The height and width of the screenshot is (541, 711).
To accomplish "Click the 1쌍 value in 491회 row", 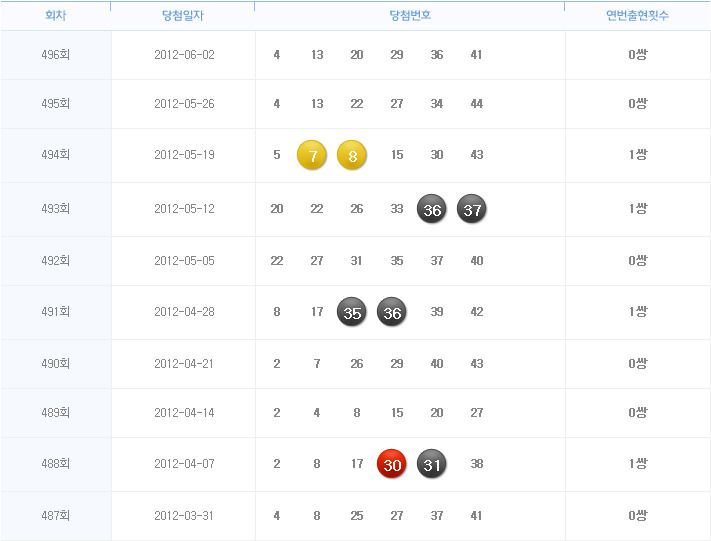I will (x=638, y=312).
